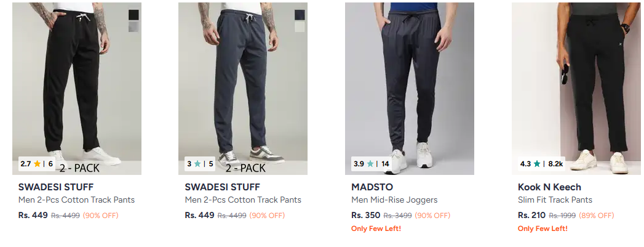Click the MADSTO brand name

(372, 187)
